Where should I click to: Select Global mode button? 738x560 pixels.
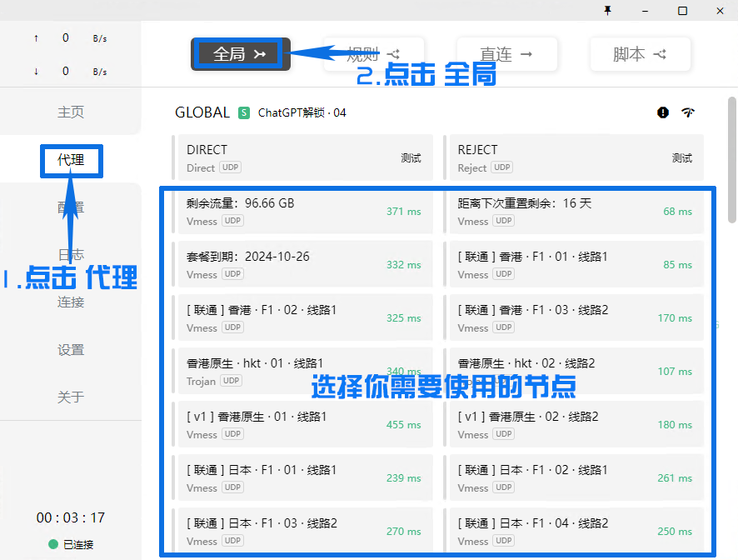pyautogui.click(x=240, y=54)
